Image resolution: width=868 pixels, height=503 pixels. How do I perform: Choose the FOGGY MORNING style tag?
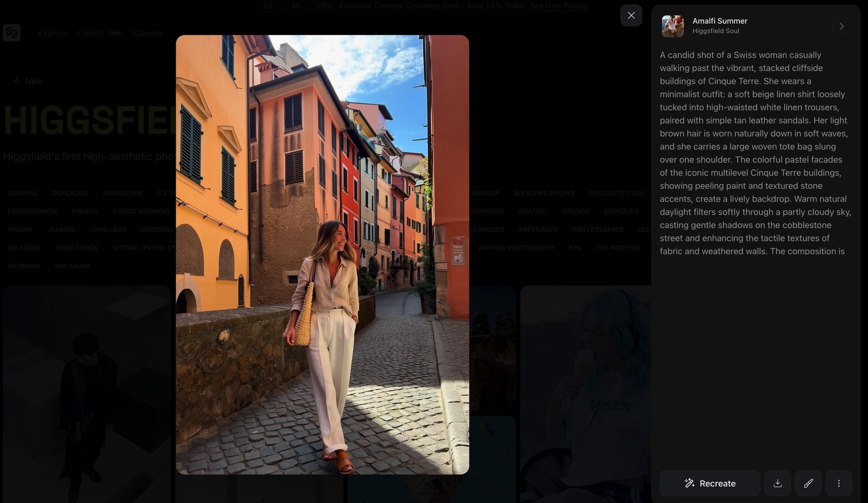(142, 211)
